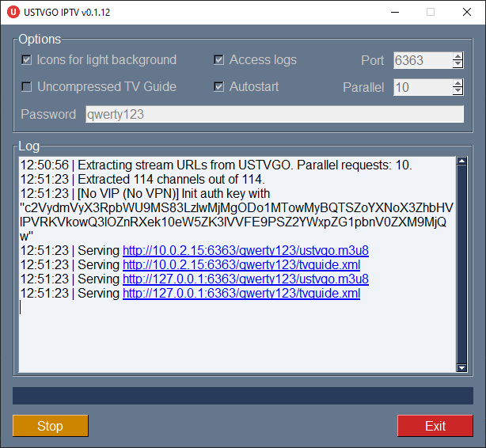Increase Parallel value with up arrow
Screen dimensions: 486x448
click(458, 83)
